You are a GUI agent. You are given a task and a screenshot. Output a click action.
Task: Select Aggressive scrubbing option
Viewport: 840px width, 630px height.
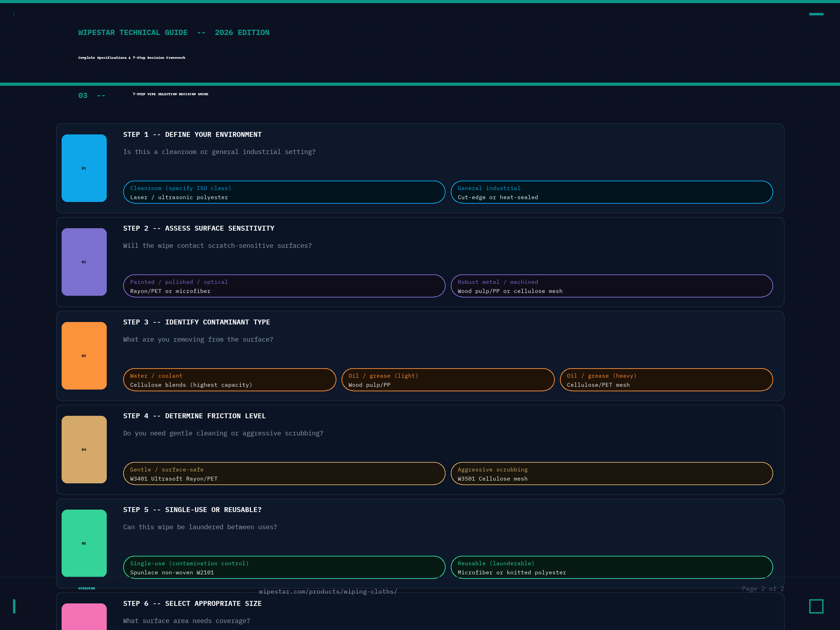[611, 474]
